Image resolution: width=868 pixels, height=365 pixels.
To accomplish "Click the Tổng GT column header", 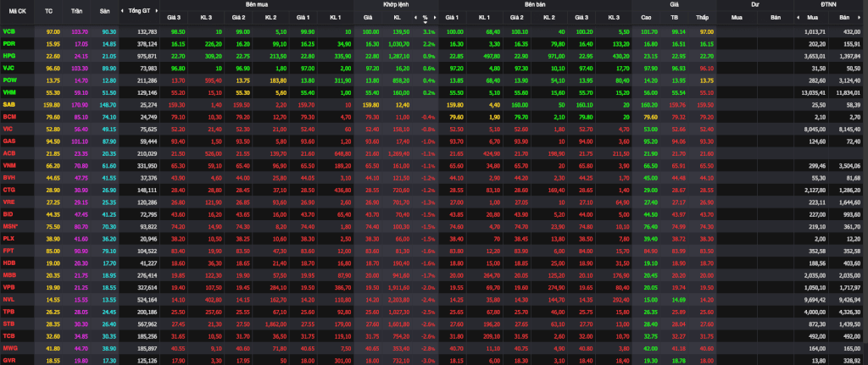I will (139, 10).
